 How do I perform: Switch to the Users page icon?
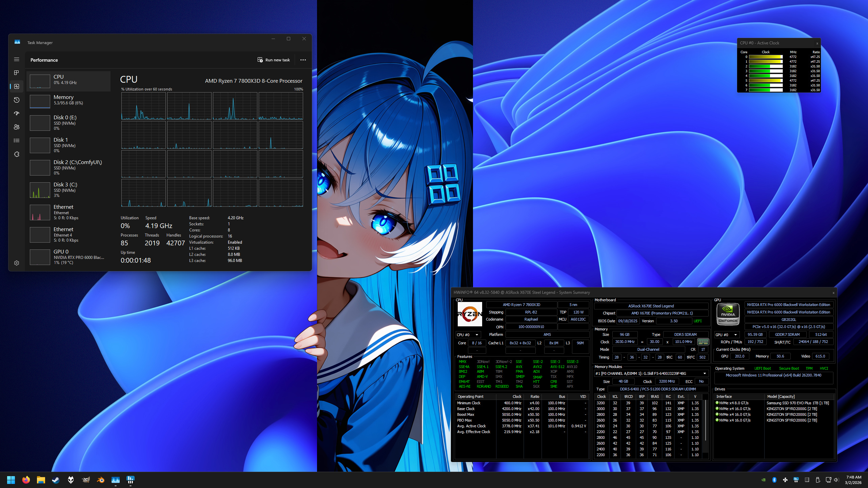[17, 127]
